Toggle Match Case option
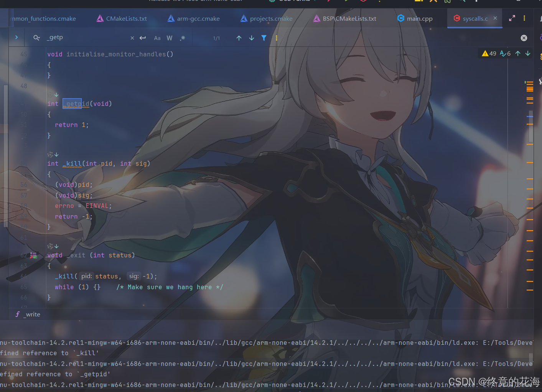The image size is (542, 392). point(157,38)
